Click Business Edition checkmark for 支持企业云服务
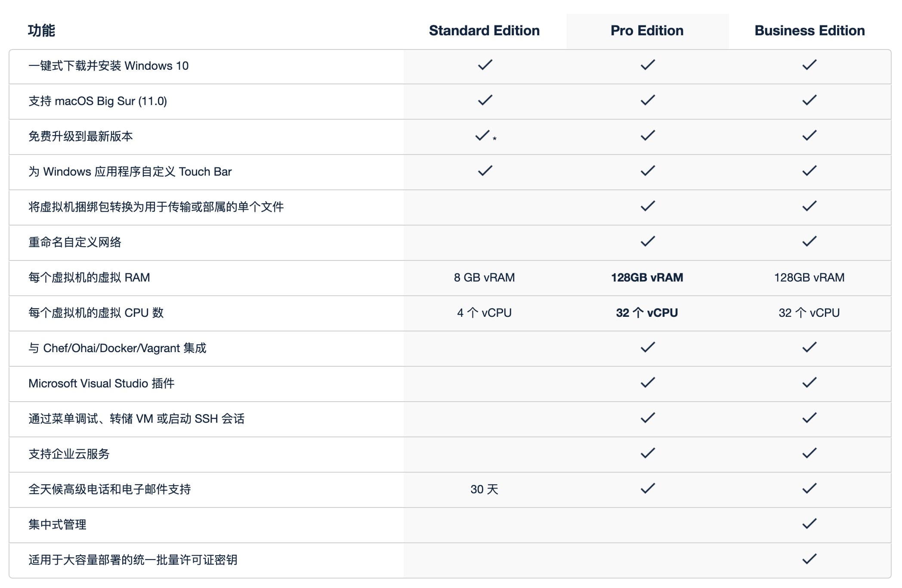The image size is (902, 588). click(809, 454)
